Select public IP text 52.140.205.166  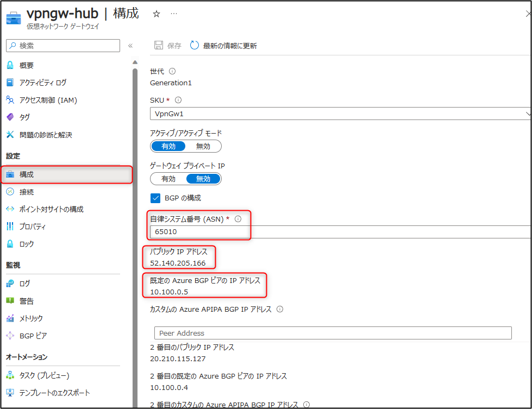click(x=178, y=263)
